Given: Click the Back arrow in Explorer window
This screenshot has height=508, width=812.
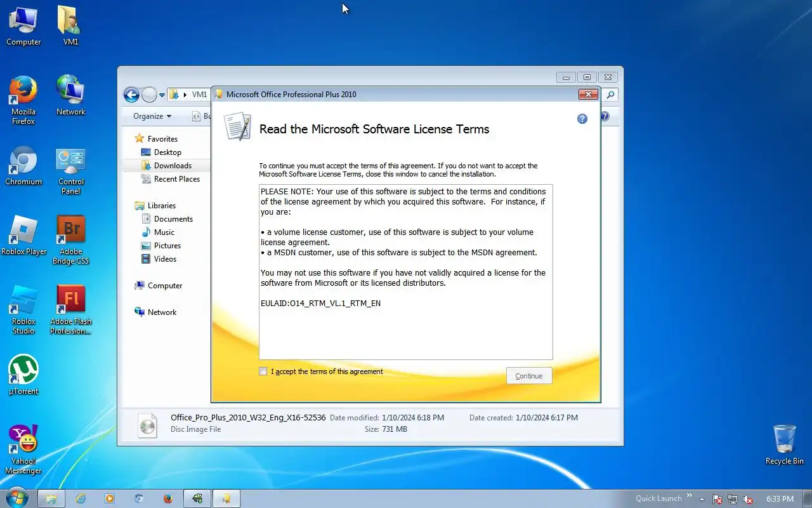Looking at the screenshot, I should tap(131, 95).
